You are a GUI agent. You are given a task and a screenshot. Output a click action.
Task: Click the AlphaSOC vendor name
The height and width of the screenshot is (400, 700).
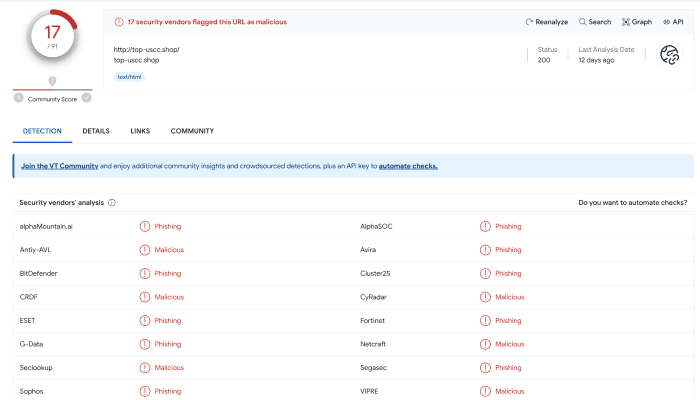click(x=376, y=226)
